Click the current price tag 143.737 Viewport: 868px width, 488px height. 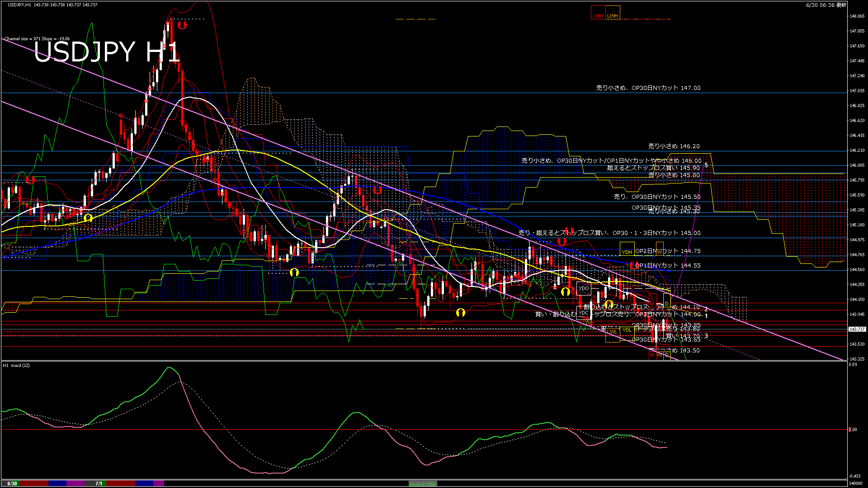[857, 329]
